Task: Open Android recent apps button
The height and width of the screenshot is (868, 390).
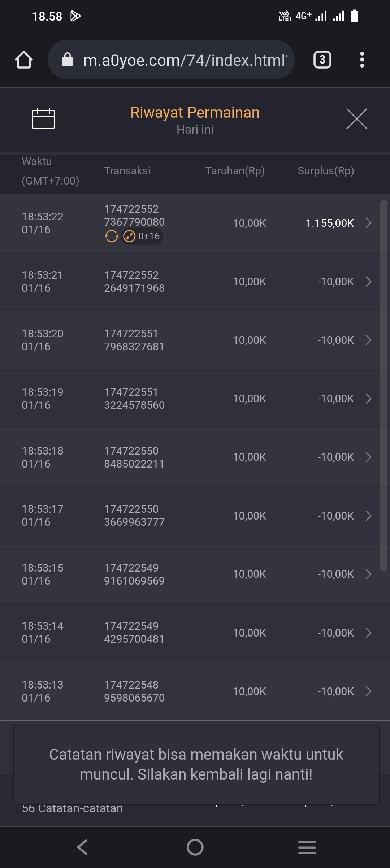Action: (x=307, y=847)
